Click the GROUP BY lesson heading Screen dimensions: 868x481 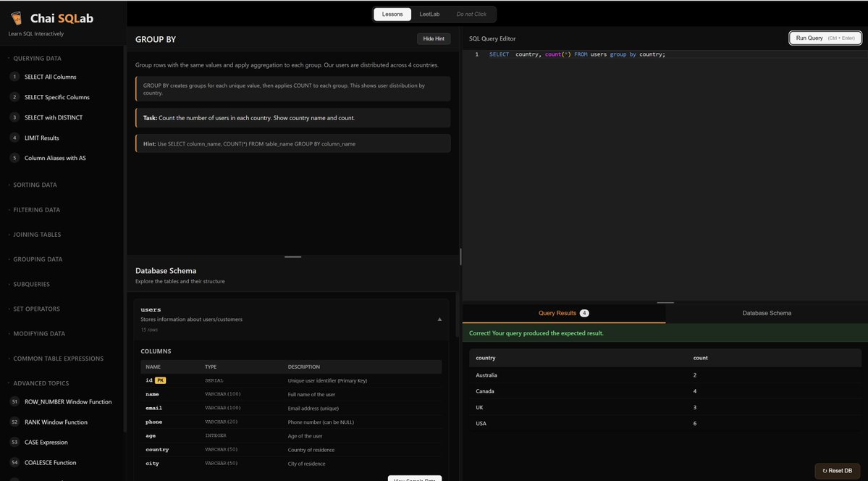(x=156, y=39)
